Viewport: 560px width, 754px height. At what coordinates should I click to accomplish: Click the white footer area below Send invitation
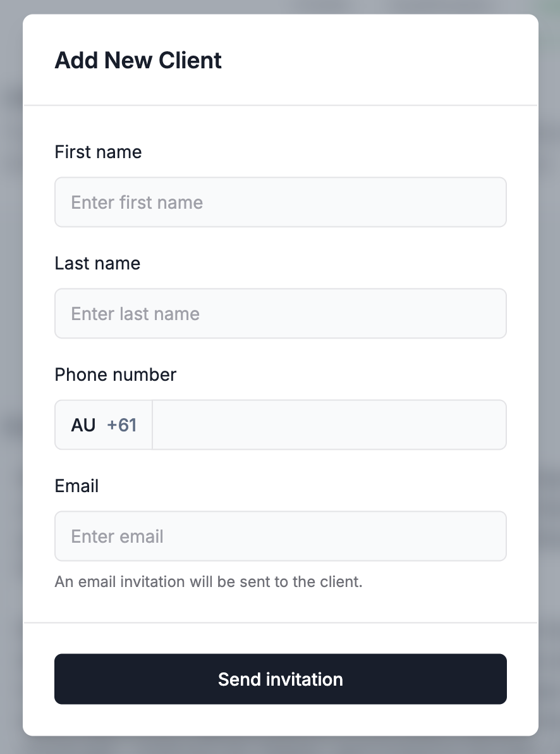click(x=280, y=720)
